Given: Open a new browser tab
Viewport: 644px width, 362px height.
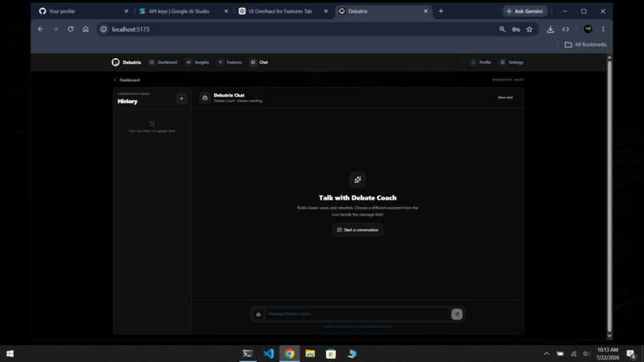Looking at the screenshot, I should [441, 11].
